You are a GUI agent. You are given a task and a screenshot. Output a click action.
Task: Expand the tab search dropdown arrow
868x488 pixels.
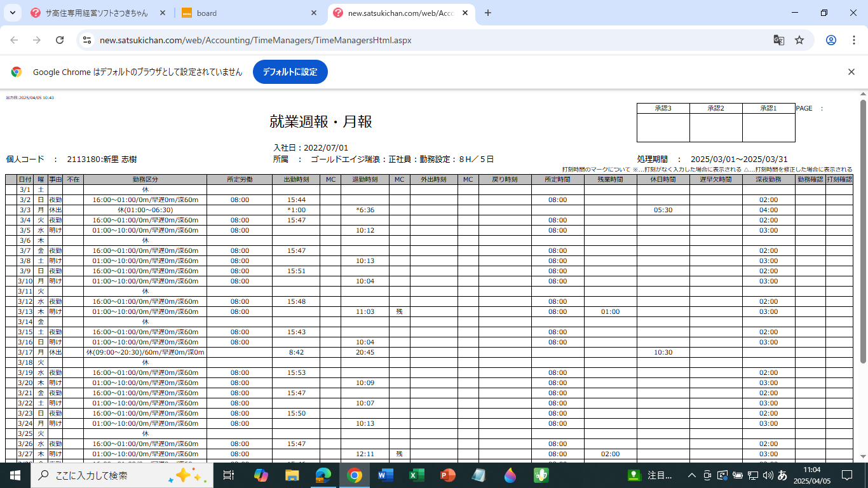pyautogui.click(x=12, y=13)
